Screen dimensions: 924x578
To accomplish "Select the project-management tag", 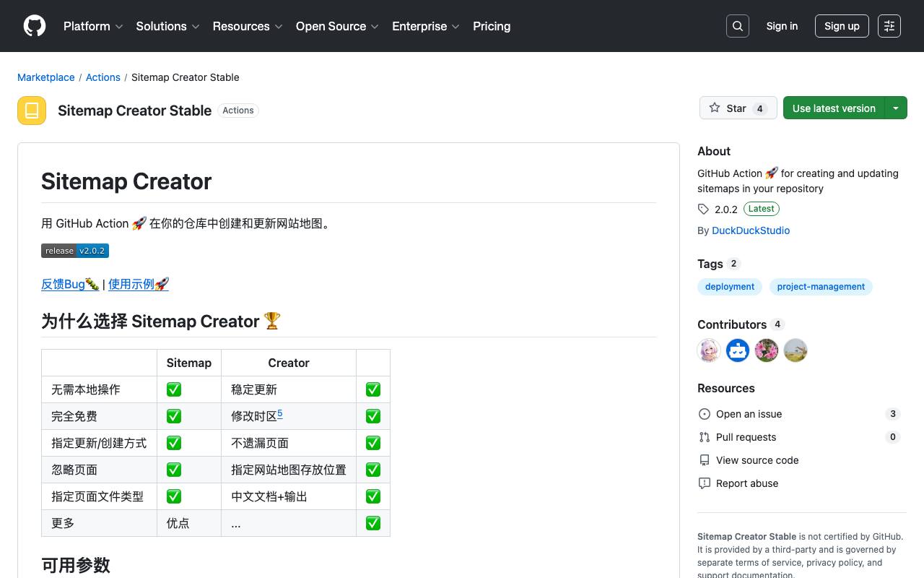I will coord(821,287).
